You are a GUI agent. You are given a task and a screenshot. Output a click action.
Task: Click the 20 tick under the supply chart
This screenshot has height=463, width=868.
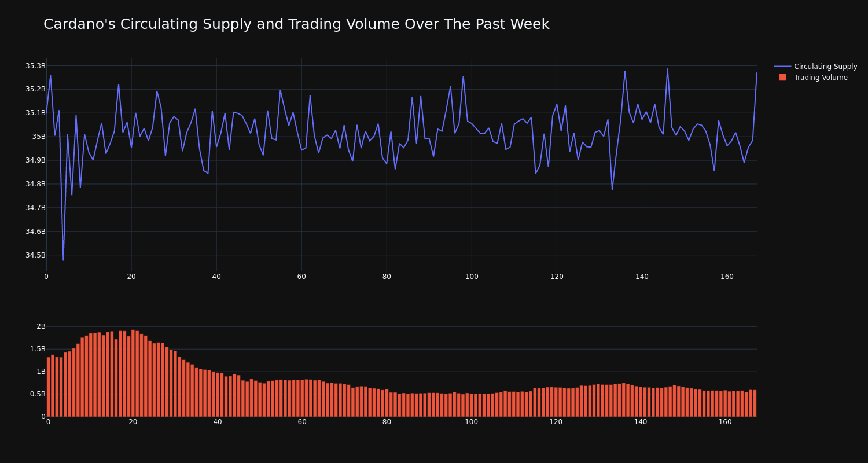tap(131, 277)
